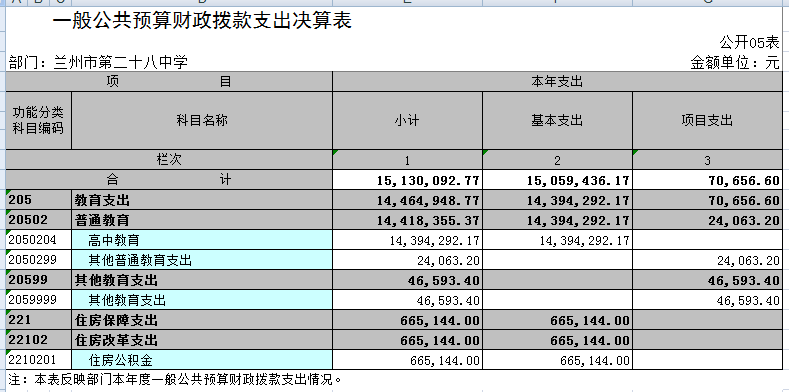Image resolution: width=789 pixels, height=392 pixels.
Task: Select the 项目支出 column header cell
Action: point(707,120)
